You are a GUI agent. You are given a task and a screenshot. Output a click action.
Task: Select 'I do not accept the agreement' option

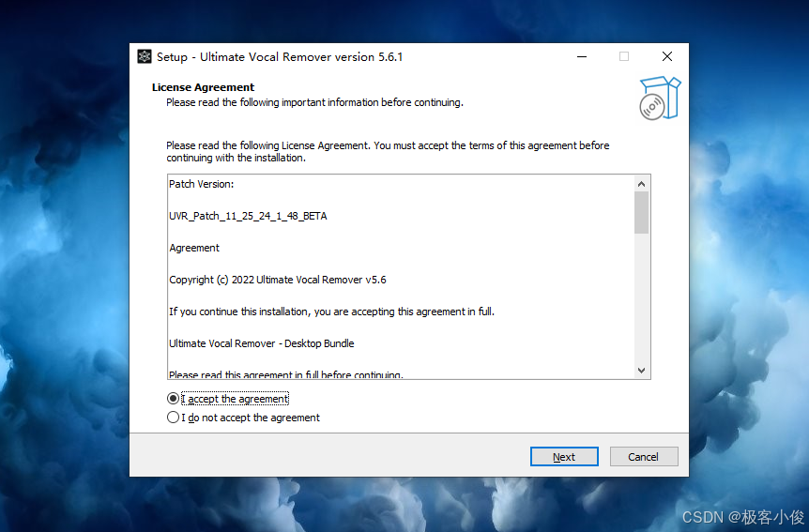click(x=173, y=418)
